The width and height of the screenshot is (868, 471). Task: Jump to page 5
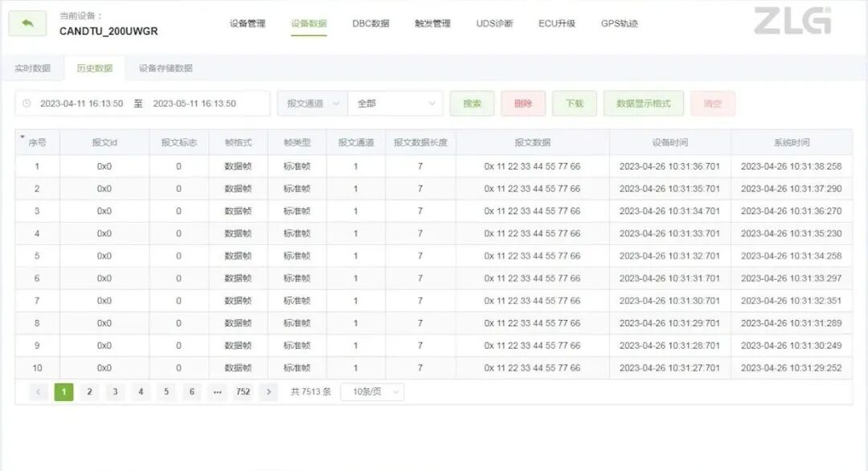tap(166, 392)
